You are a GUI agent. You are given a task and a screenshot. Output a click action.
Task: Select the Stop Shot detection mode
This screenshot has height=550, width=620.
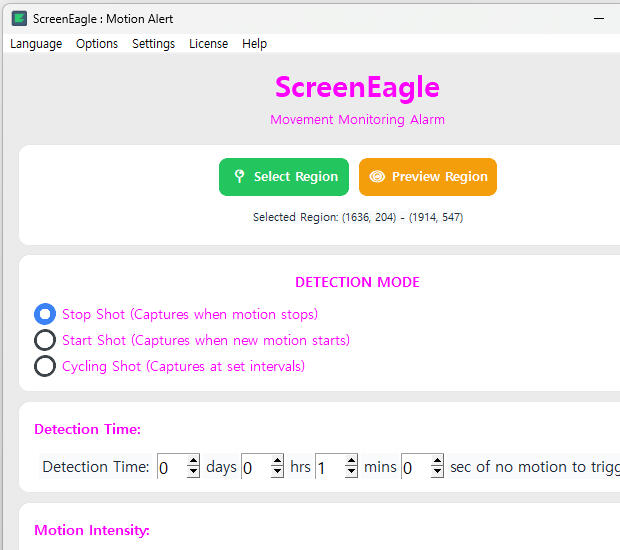coord(45,314)
